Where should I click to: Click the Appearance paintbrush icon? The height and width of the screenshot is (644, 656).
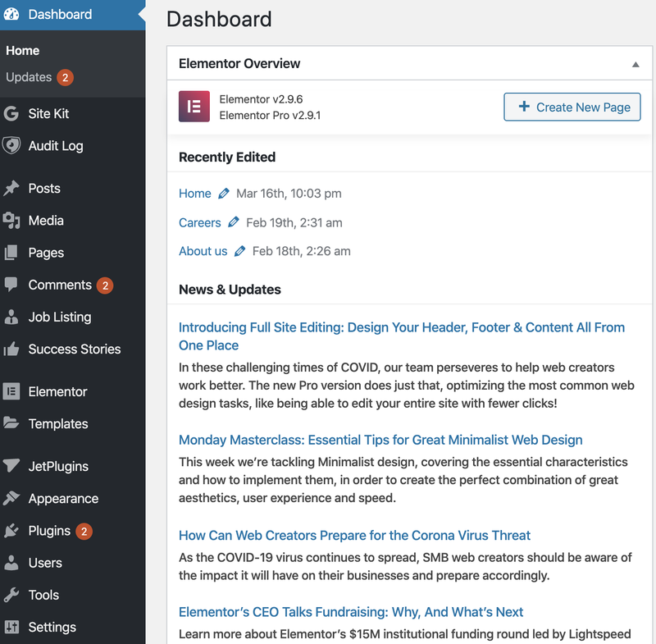tap(11, 498)
